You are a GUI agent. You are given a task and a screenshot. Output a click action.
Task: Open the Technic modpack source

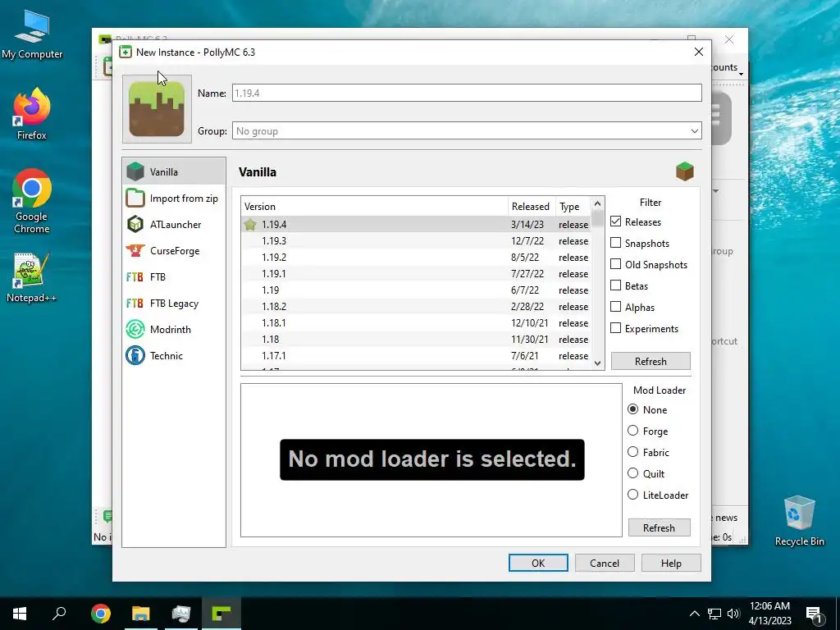tap(174, 356)
